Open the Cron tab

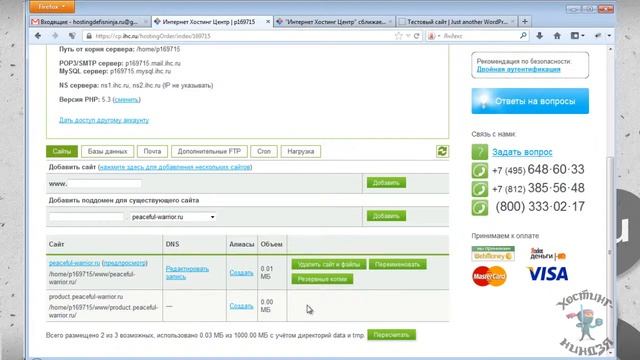pyautogui.click(x=264, y=151)
